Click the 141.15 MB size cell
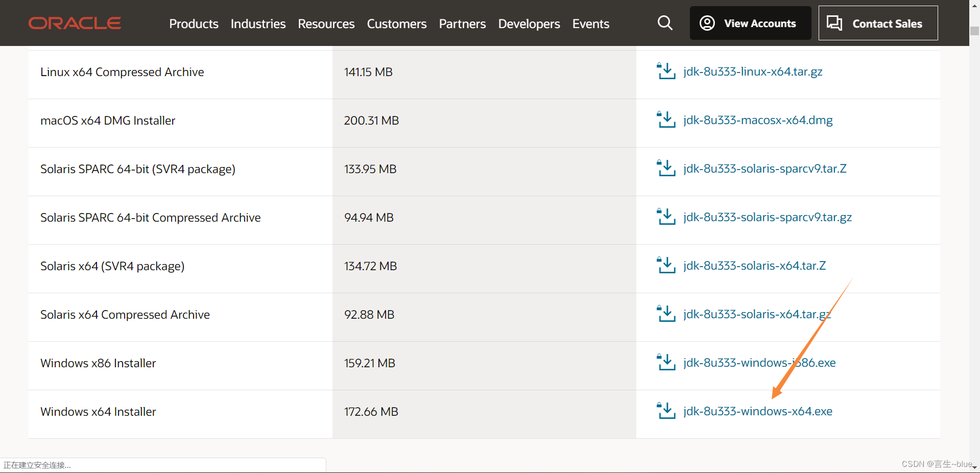This screenshot has height=473, width=980. [484, 75]
